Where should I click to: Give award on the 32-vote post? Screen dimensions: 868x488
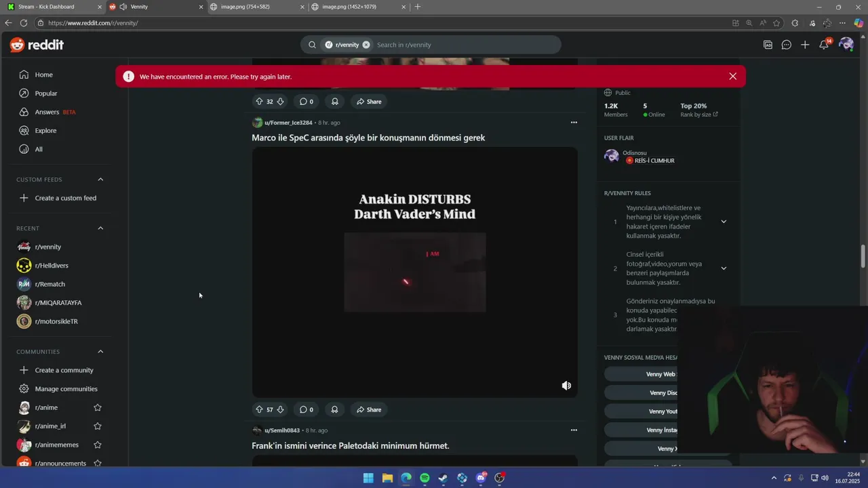(334, 102)
